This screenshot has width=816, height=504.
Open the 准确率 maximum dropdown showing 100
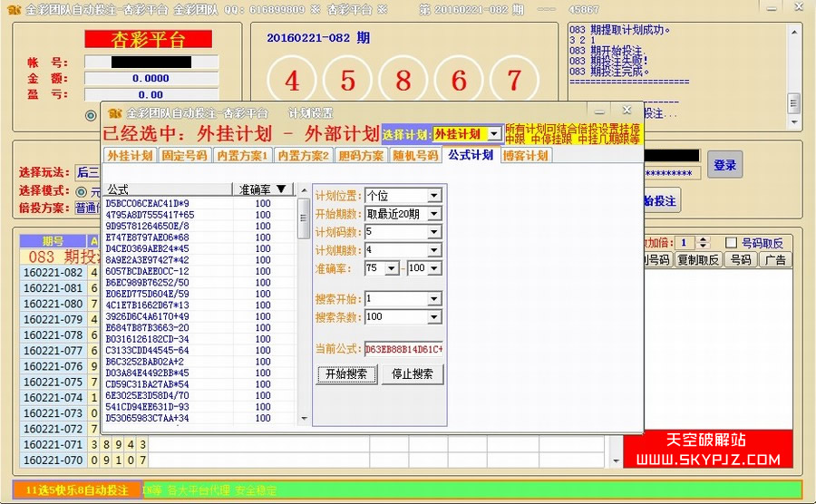click(x=434, y=268)
